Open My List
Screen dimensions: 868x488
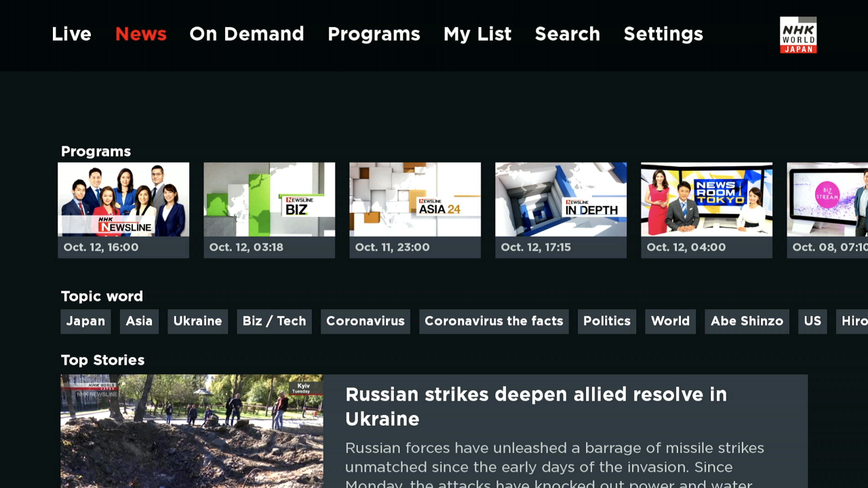[477, 34]
